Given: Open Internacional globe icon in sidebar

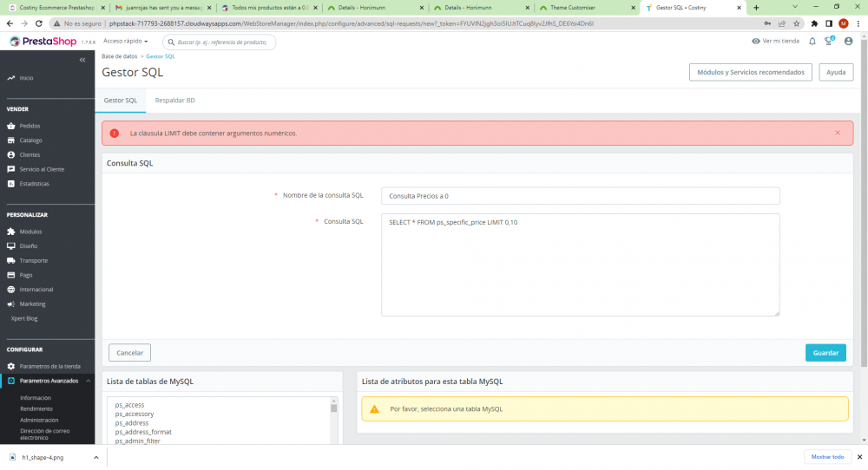Looking at the screenshot, I should [x=11, y=289].
